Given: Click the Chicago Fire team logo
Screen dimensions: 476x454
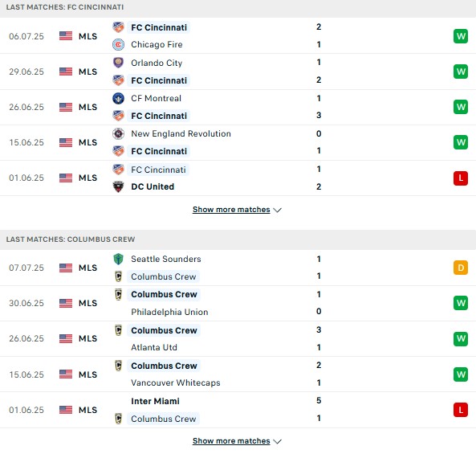Looking at the screenshot, I should coord(118,45).
